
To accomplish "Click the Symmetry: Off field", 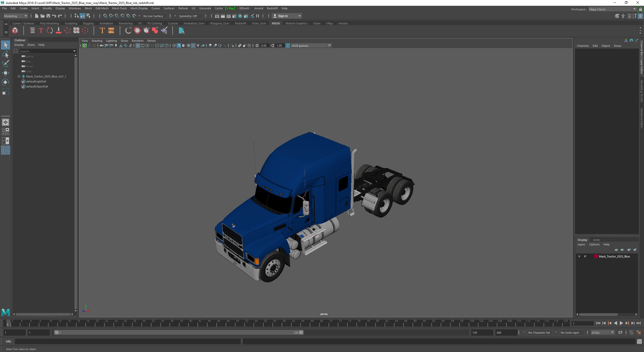I will pos(190,16).
